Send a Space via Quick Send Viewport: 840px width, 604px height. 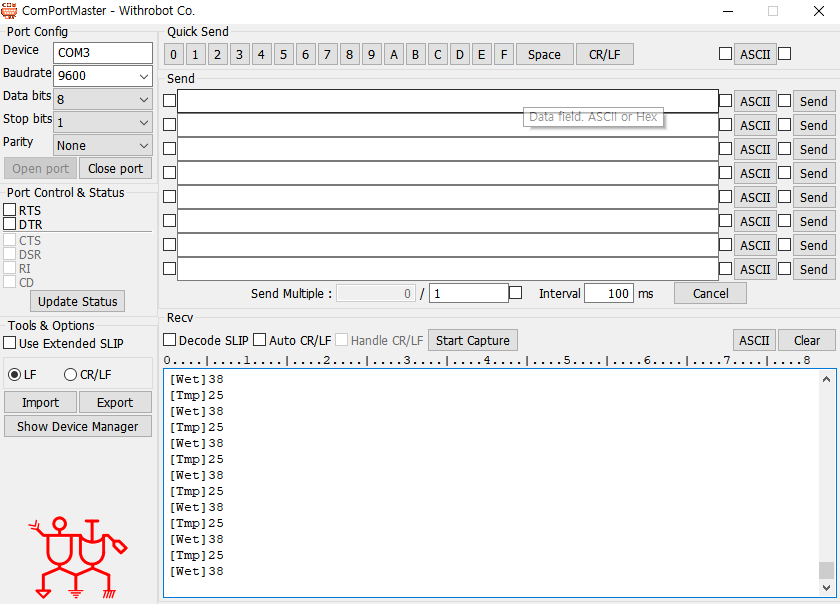click(x=544, y=54)
